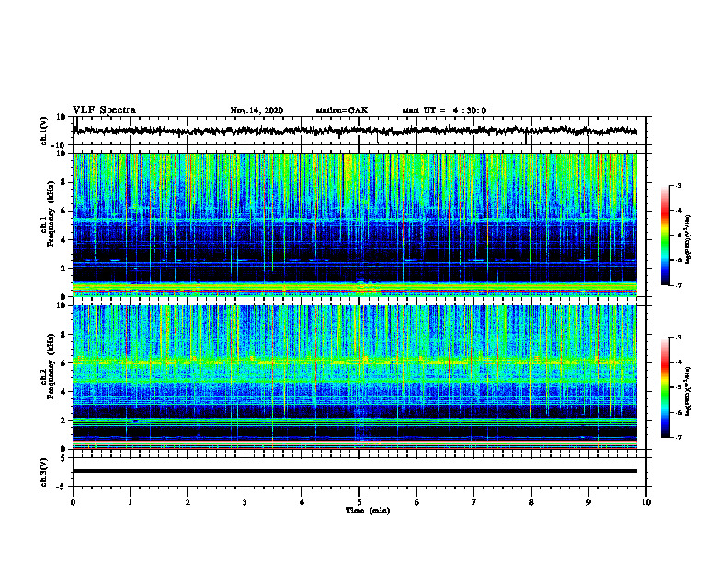Click the "6" kHz tick on ch.2 spectrogram
This screenshot has width=728, height=563.
[x=63, y=363]
